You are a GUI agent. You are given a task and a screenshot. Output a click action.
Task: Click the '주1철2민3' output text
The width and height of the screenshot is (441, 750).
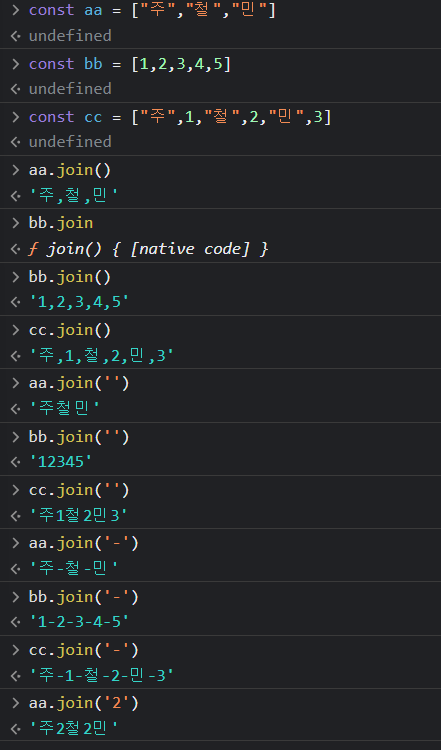pyautogui.click(x=78, y=515)
